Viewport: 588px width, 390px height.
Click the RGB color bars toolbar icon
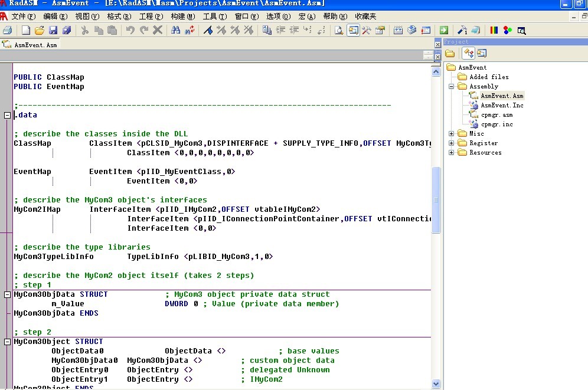coord(494,30)
